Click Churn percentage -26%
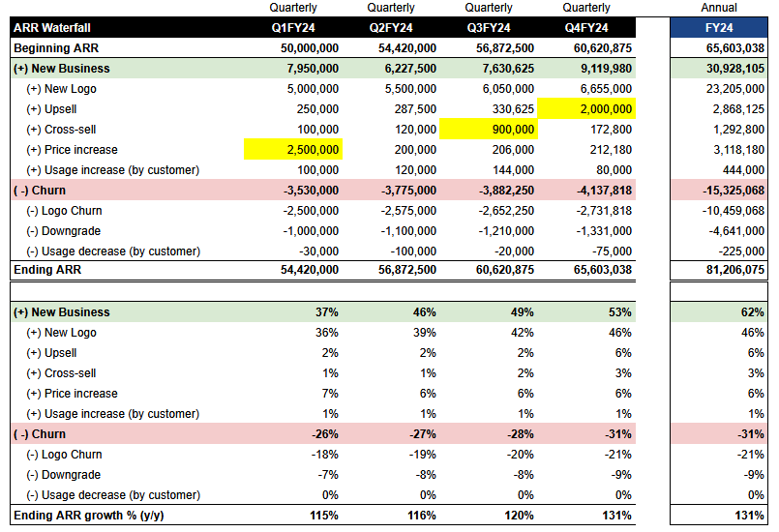The width and height of the screenshot is (779, 532). [x=325, y=434]
